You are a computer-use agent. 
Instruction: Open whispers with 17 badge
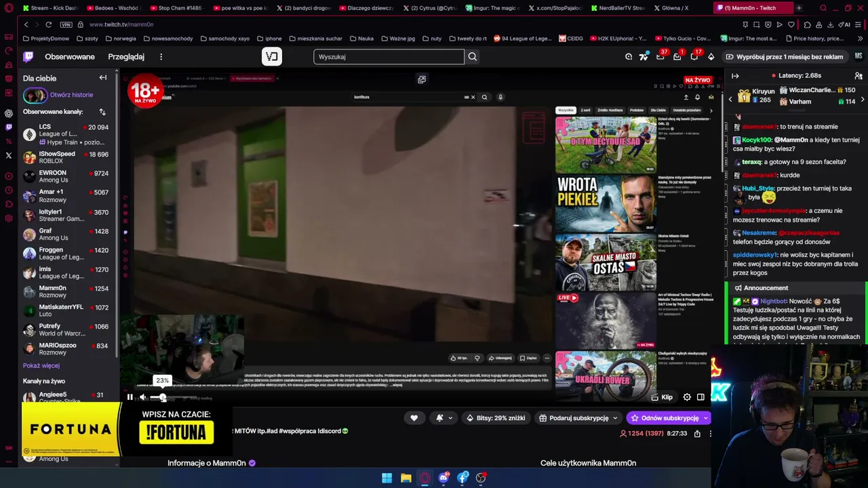(x=694, y=57)
